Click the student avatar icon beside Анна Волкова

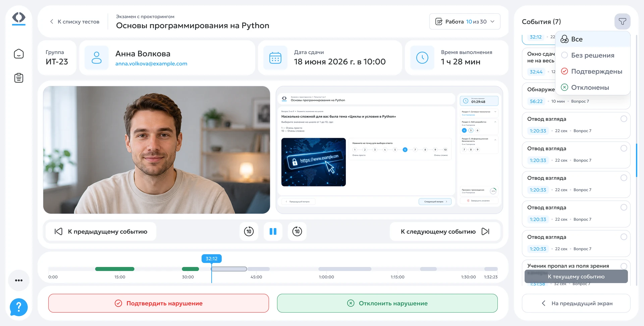(x=97, y=58)
